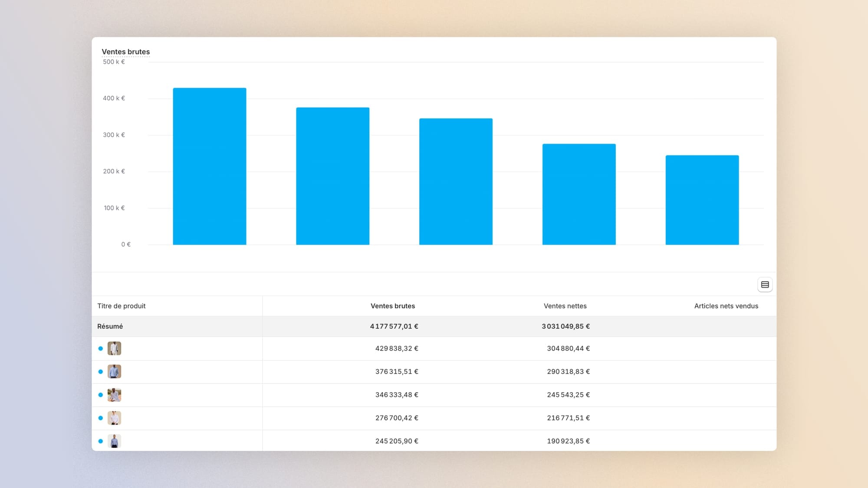This screenshot has height=488, width=868.
Task: Open product thumbnail in 429 838,32 € row
Action: click(114, 348)
